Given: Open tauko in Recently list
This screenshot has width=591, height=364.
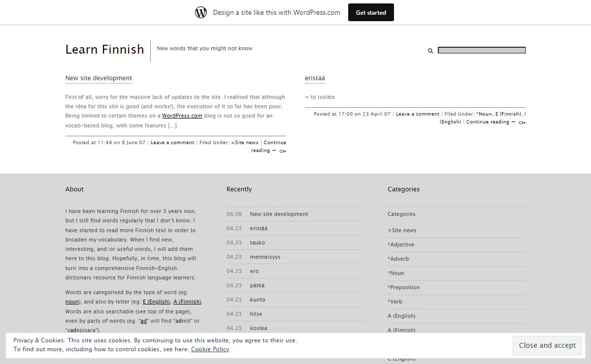Looking at the screenshot, I should (257, 243).
